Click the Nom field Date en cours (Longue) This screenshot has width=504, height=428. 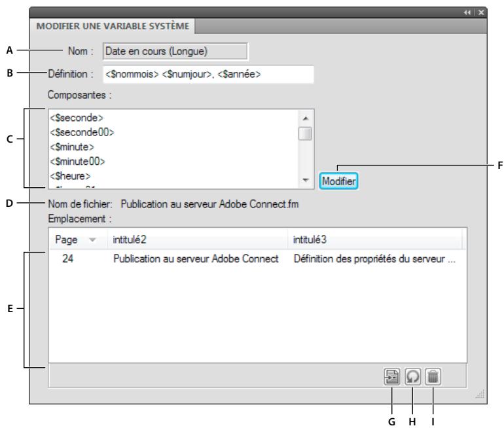(175, 52)
